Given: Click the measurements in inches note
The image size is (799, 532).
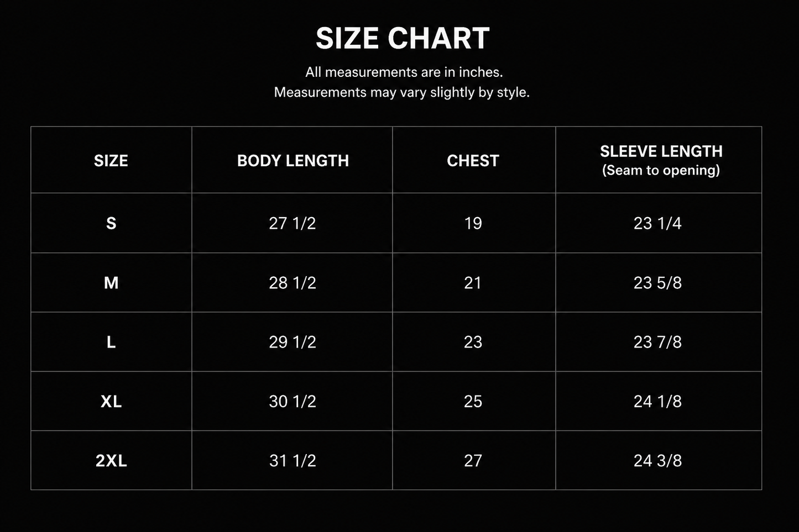Looking at the screenshot, I should [404, 72].
